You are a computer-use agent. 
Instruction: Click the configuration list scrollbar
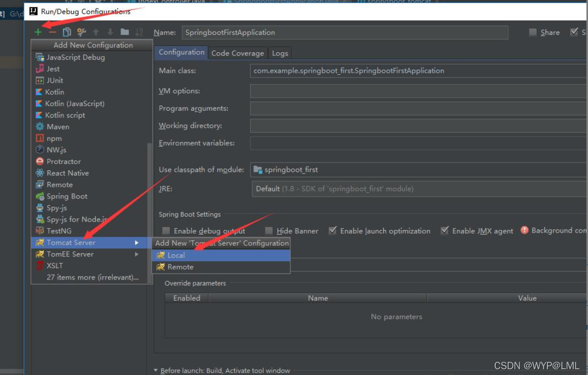coord(150,212)
